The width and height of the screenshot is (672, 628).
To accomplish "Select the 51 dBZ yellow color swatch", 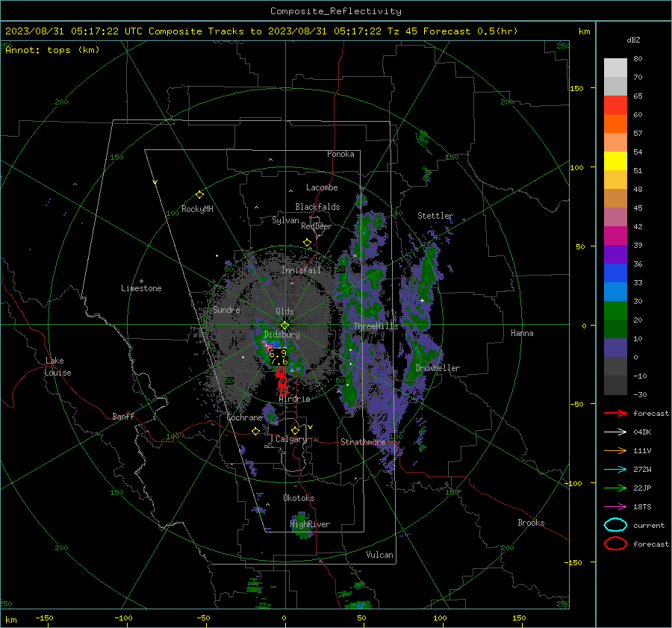I will [615, 161].
